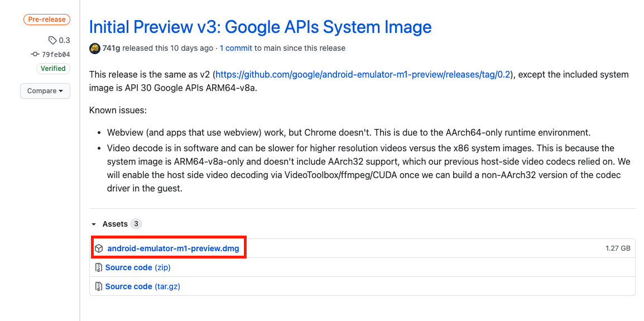Click 'released this 10 days ago' text

point(167,48)
